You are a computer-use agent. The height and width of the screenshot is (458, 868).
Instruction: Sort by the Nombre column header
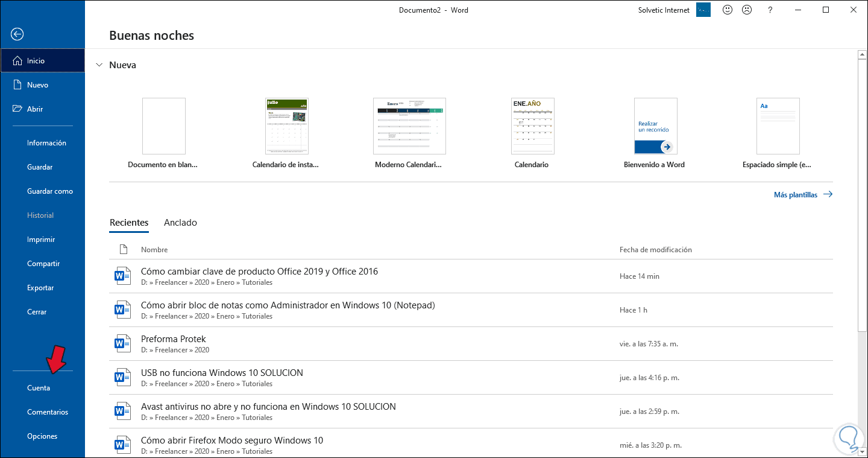click(154, 250)
